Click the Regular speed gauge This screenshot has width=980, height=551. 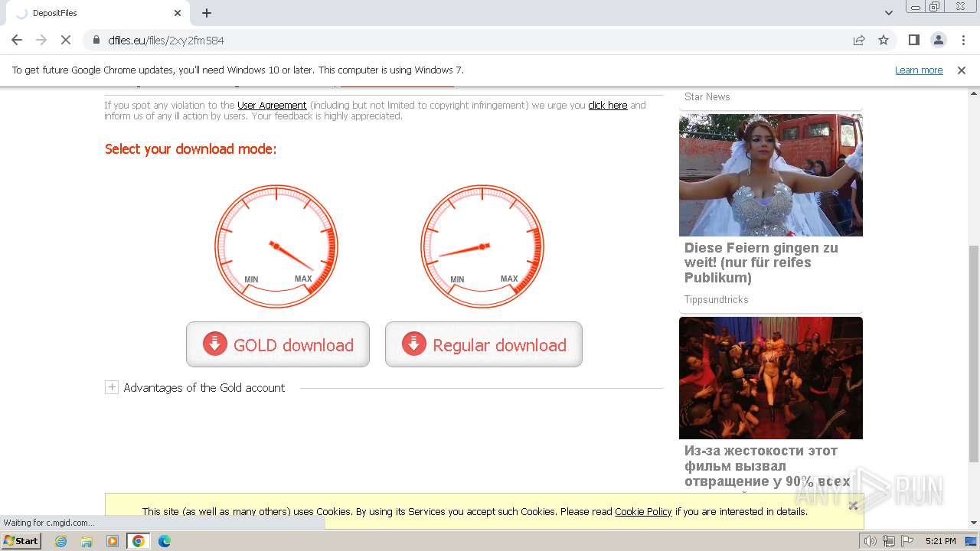(x=482, y=246)
